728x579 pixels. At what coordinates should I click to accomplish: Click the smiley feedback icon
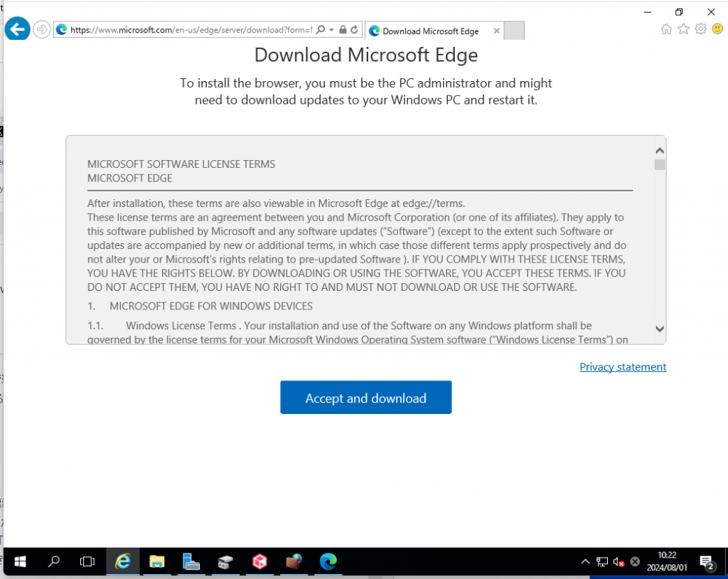pos(717,29)
